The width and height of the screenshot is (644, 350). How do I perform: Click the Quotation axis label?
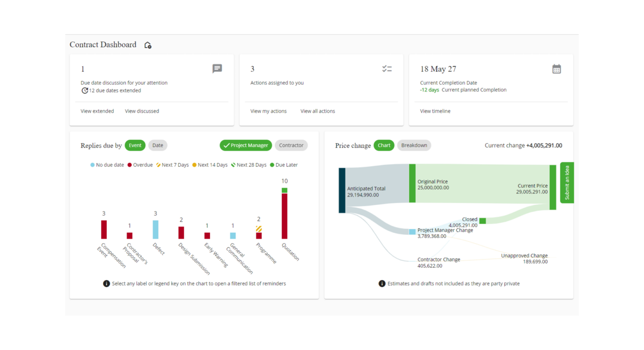[x=290, y=252]
